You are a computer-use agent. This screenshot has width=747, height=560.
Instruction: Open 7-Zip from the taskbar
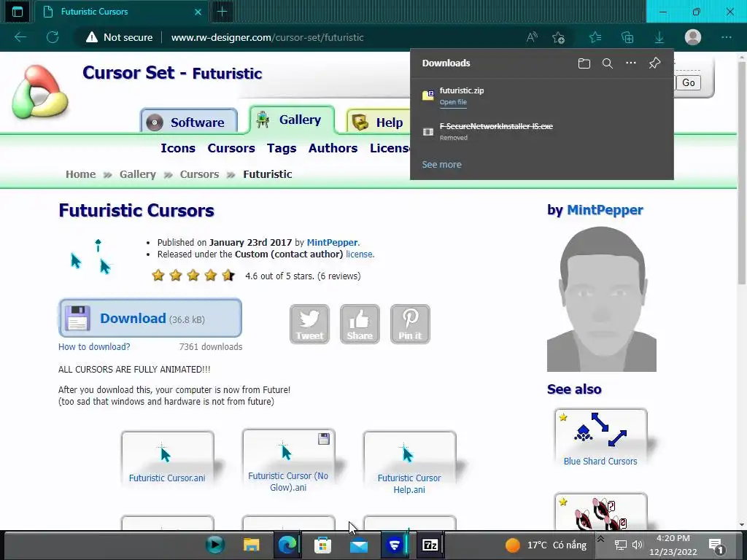430,545
